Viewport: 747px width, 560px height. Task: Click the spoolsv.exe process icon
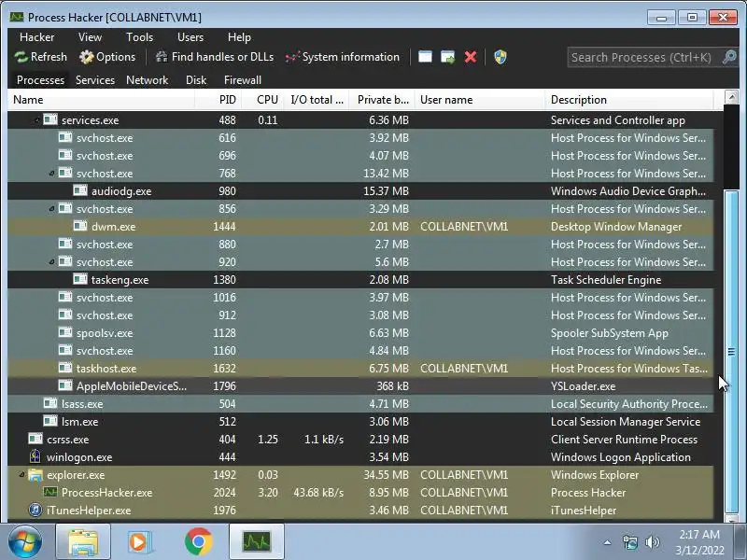click(x=65, y=332)
